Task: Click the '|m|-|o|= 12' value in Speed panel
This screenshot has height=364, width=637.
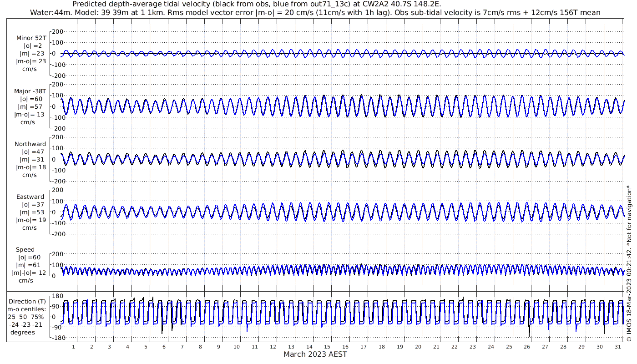Action: click(29, 273)
